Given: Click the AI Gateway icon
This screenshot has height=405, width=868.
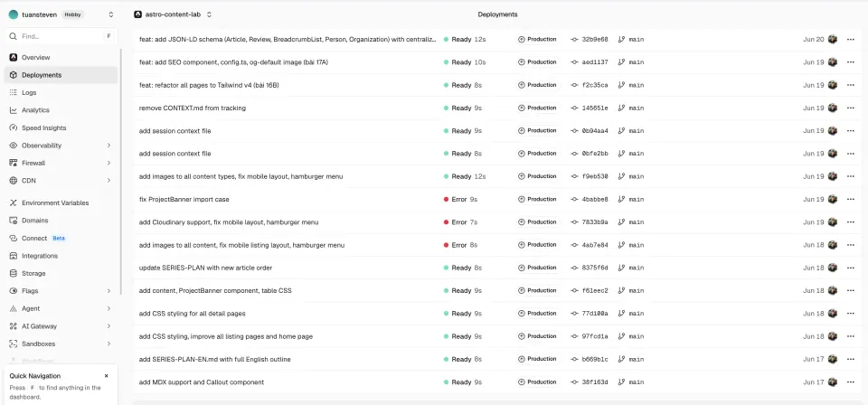Looking at the screenshot, I should coord(14,326).
